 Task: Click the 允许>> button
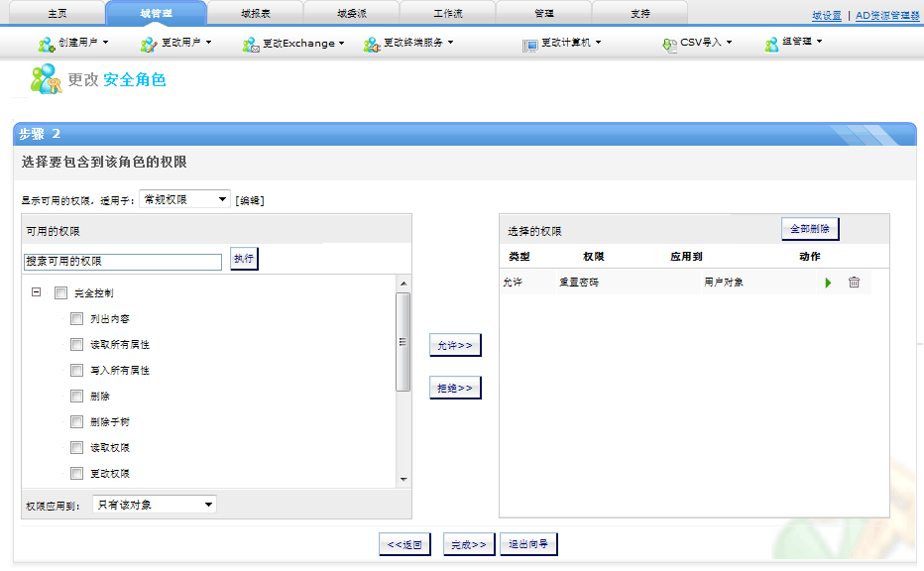point(455,345)
